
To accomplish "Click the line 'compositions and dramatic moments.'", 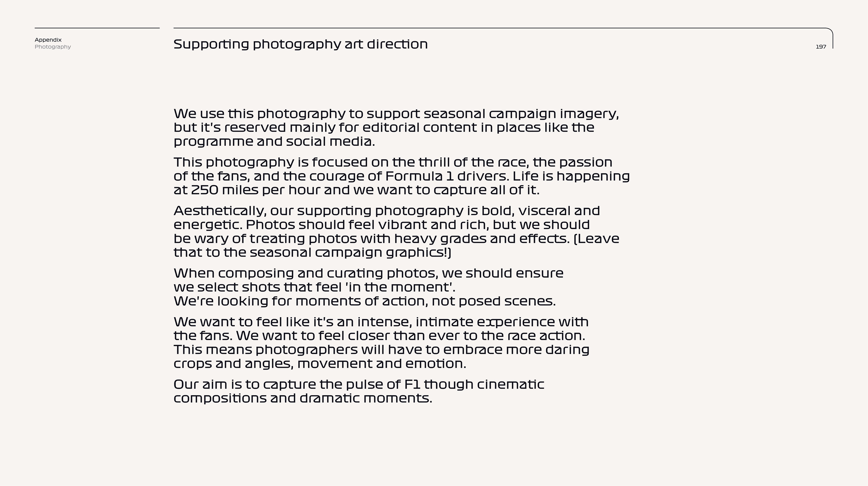I will point(303,398).
